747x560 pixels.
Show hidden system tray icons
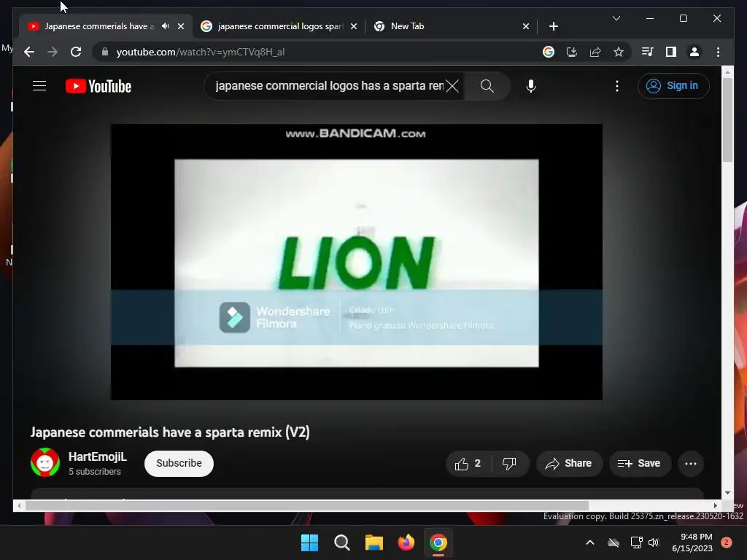[x=589, y=542]
